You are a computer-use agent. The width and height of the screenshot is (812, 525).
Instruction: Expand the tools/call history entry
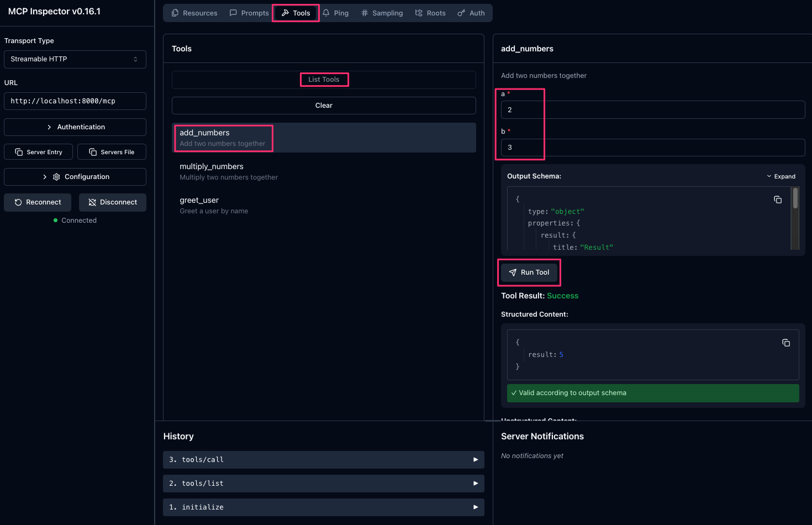pos(324,460)
